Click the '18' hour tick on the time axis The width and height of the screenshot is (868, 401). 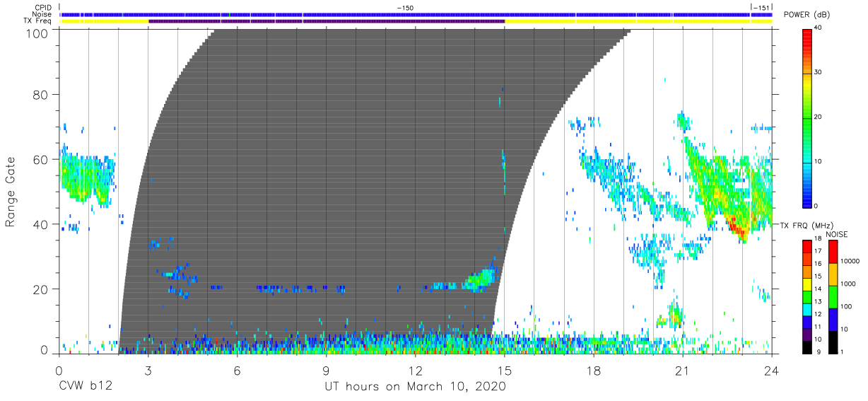point(593,371)
